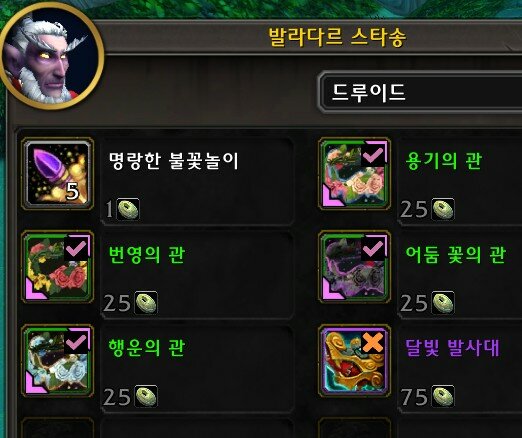Click the 용기의 관 pink flower crown icon
Image resolution: width=522 pixels, height=438 pixels.
click(355, 173)
